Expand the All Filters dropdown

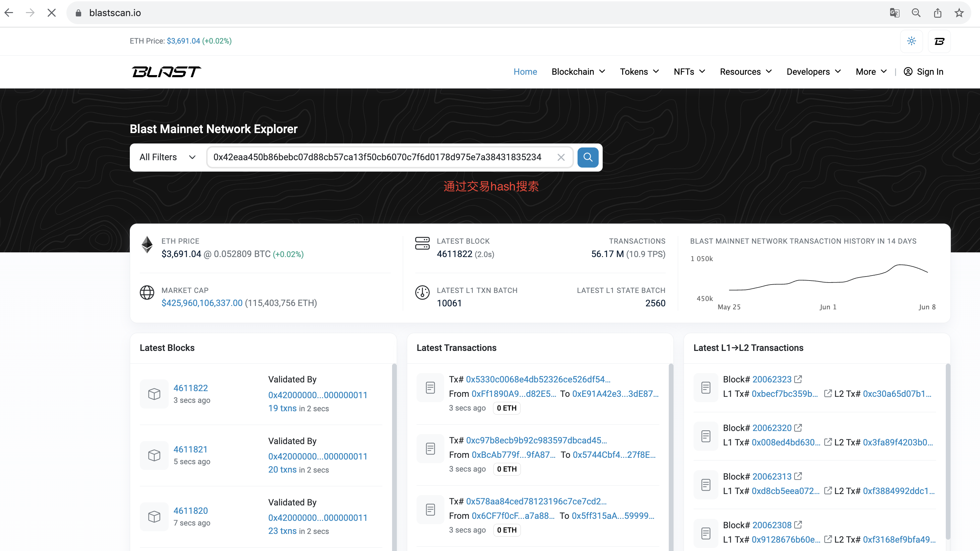tap(167, 157)
